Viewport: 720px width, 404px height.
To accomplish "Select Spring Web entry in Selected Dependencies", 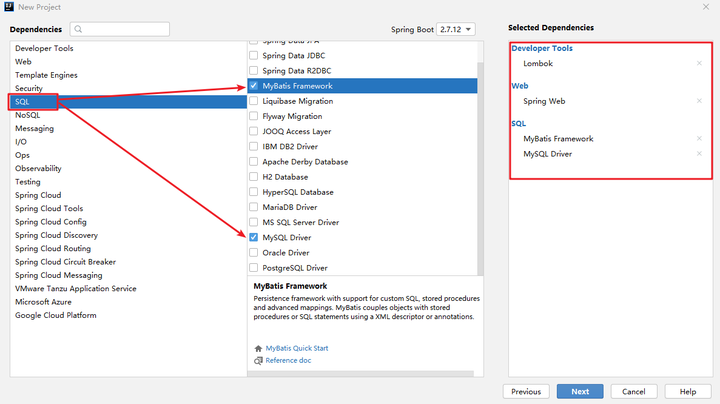I will [544, 101].
